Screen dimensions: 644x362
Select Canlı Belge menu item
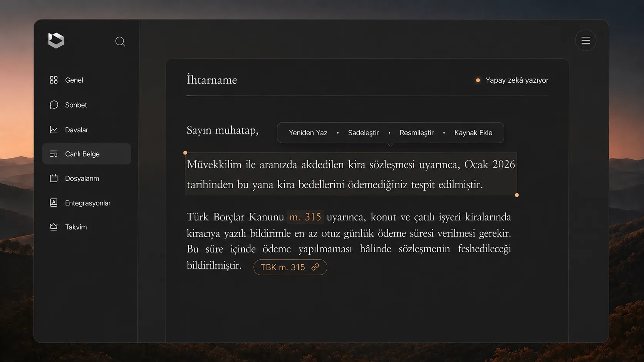pos(86,154)
